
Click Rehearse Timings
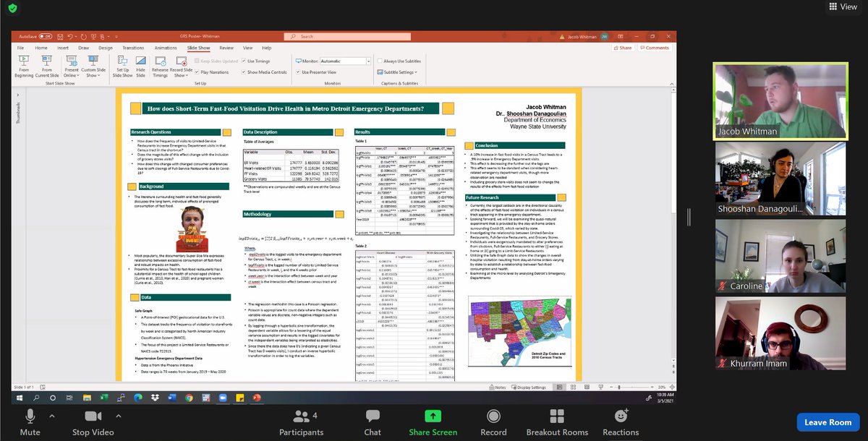point(160,65)
